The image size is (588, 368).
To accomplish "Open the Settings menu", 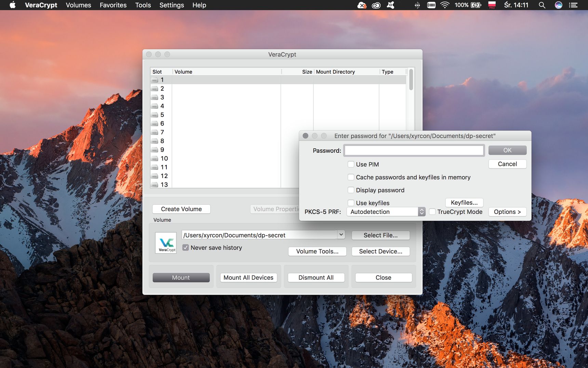I will point(172,5).
